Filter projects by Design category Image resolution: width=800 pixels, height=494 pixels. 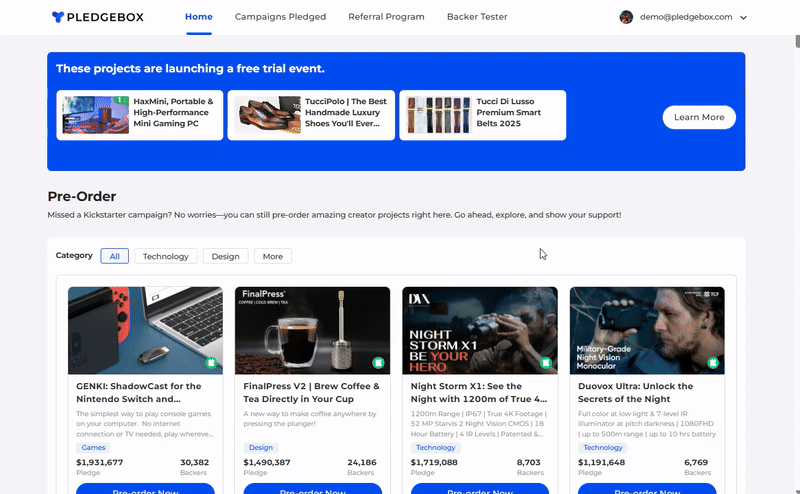point(225,256)
